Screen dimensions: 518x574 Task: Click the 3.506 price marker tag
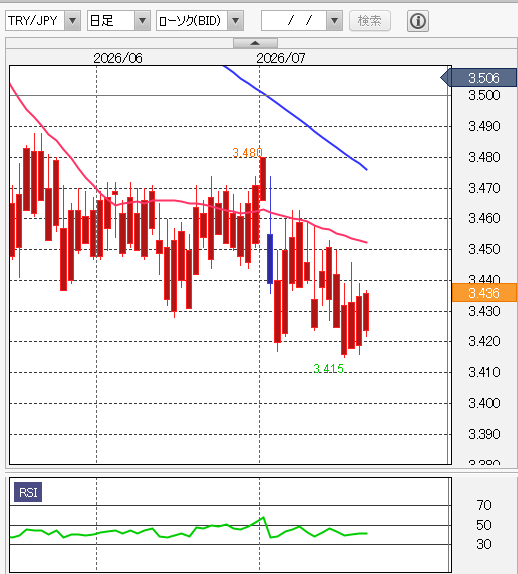pyautogui.click(x=479, y=78)
